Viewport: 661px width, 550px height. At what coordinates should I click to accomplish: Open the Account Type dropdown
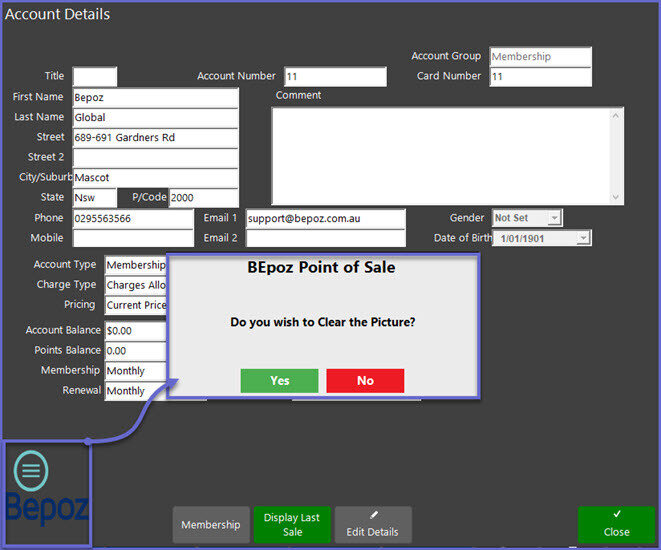(135, 265)
